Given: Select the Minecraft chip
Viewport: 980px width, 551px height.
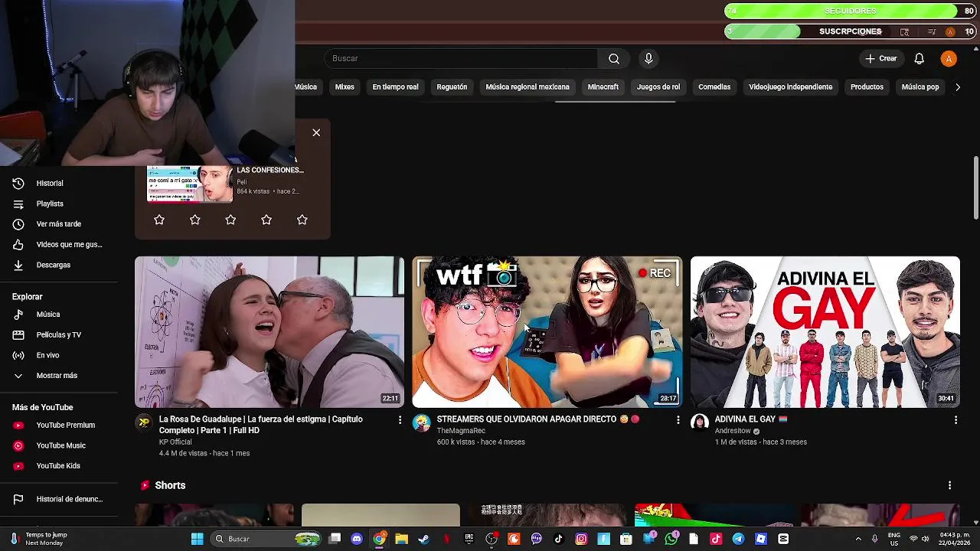Looking at the screenshot, I should 603,87.
